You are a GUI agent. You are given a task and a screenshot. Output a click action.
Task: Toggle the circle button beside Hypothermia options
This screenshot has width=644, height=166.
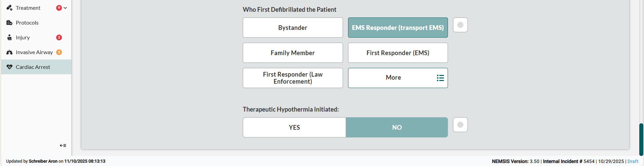point(460,125)
